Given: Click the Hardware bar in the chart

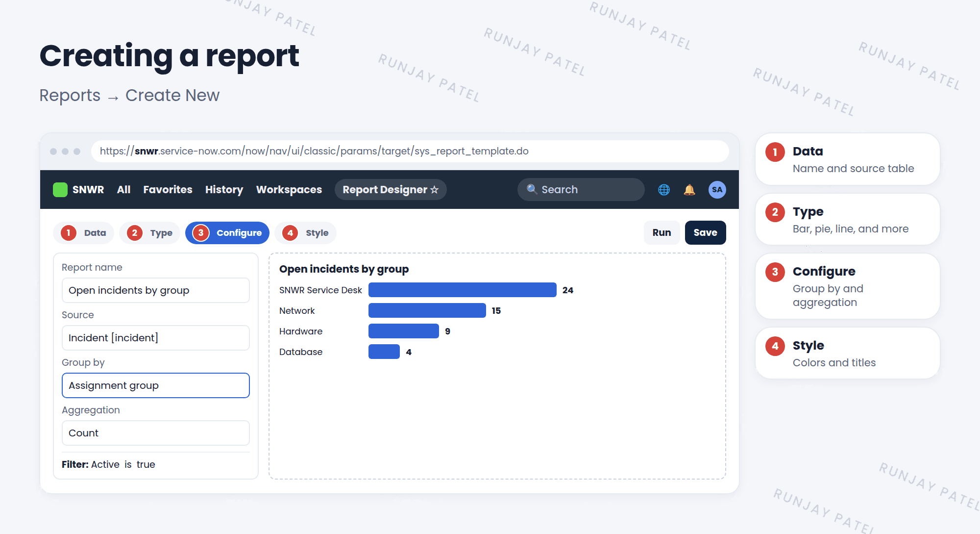Looking at the screenshot, I should point(403,331).
